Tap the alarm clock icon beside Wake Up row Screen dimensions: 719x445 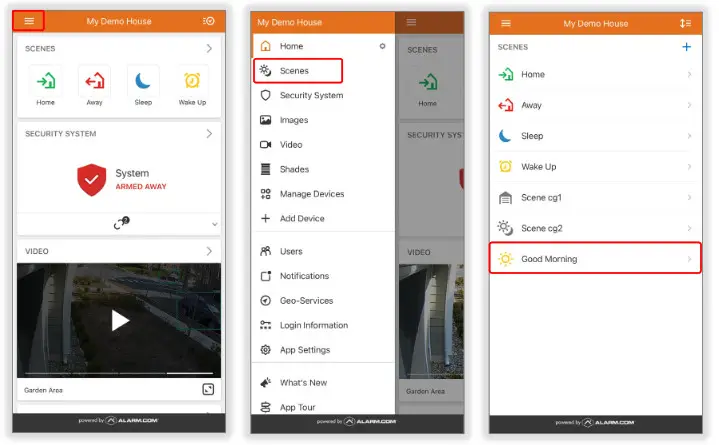coord(505,167)
